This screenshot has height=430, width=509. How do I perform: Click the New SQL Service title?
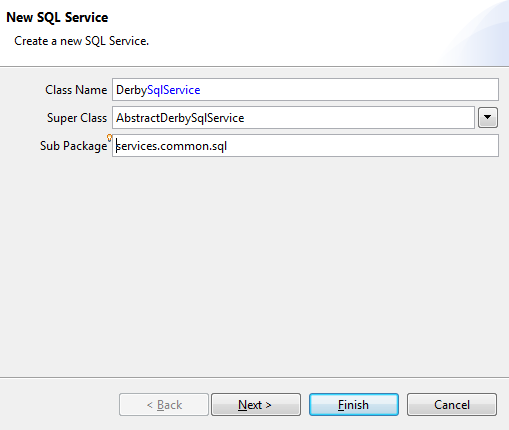[57, 17]
